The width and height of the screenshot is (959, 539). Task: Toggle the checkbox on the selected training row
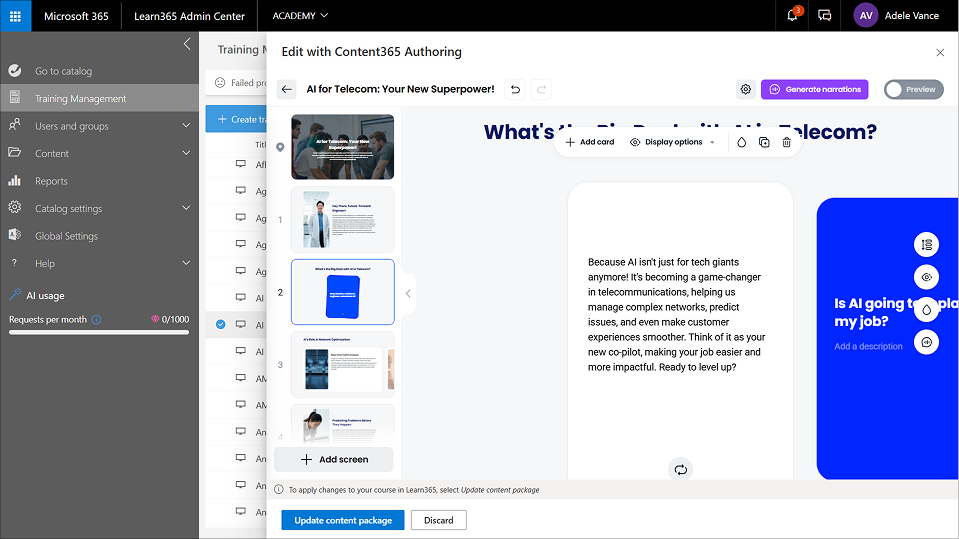pyautogui.click(x=221, y=324)
